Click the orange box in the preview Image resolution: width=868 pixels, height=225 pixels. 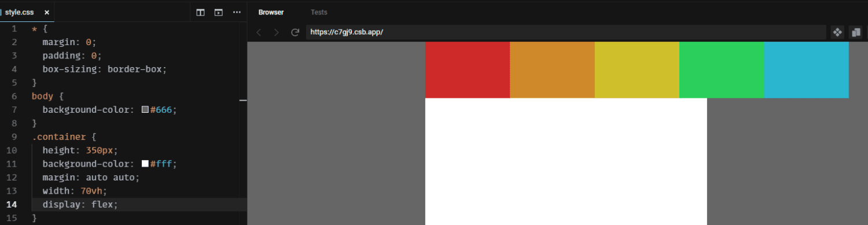coord(552,69)
